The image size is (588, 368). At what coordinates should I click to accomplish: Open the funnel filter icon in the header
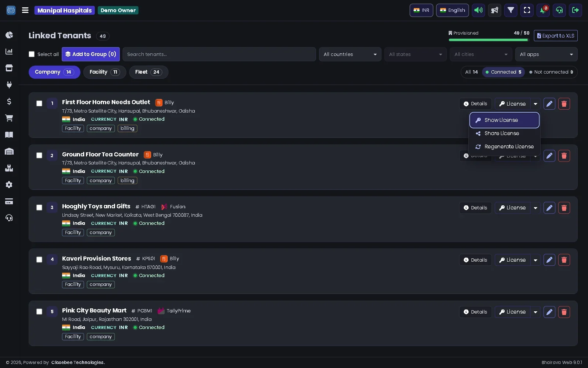[511, 10]
